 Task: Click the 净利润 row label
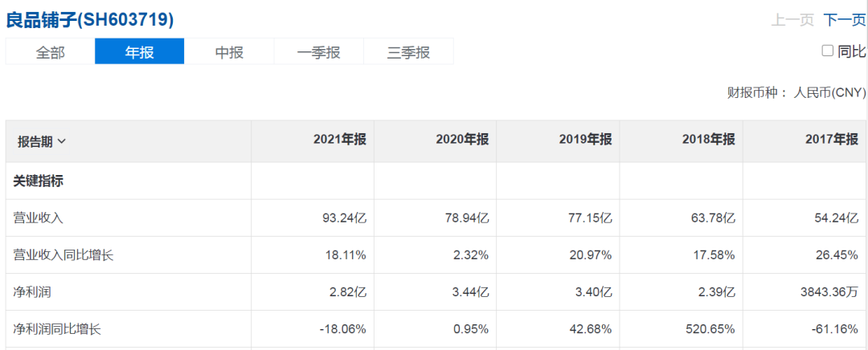point(32,292)
